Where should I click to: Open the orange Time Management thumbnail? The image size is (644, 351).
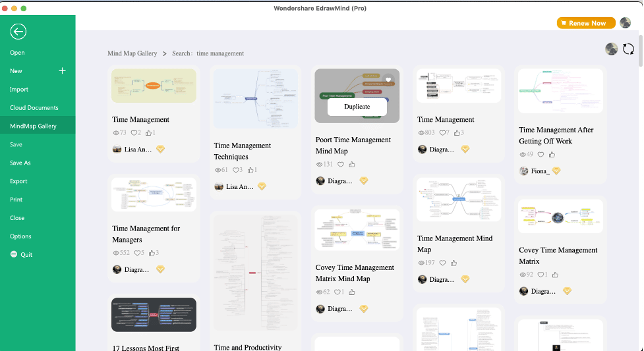point(154,86)
